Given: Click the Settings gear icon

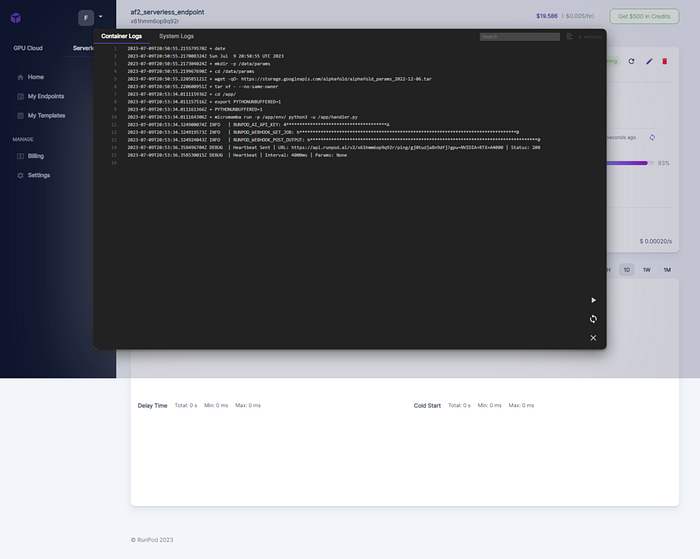Looking at the screenshot, I should tap(20, 175).
